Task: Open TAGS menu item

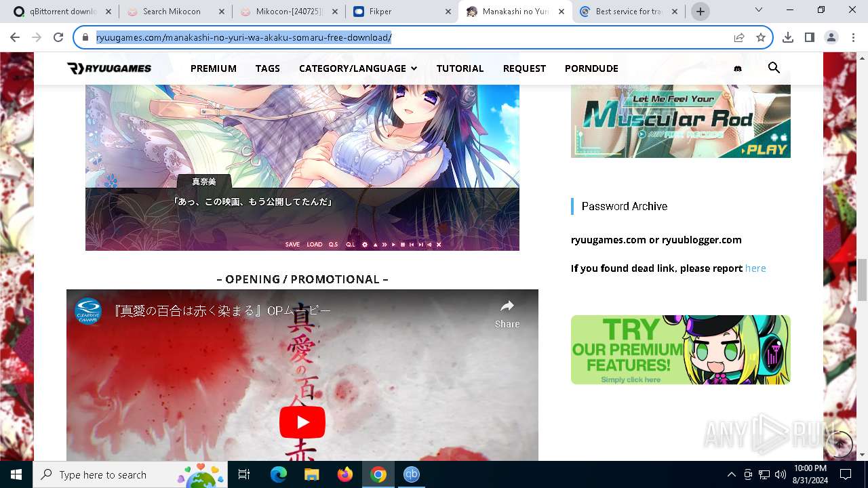Action: click(268, 68)
